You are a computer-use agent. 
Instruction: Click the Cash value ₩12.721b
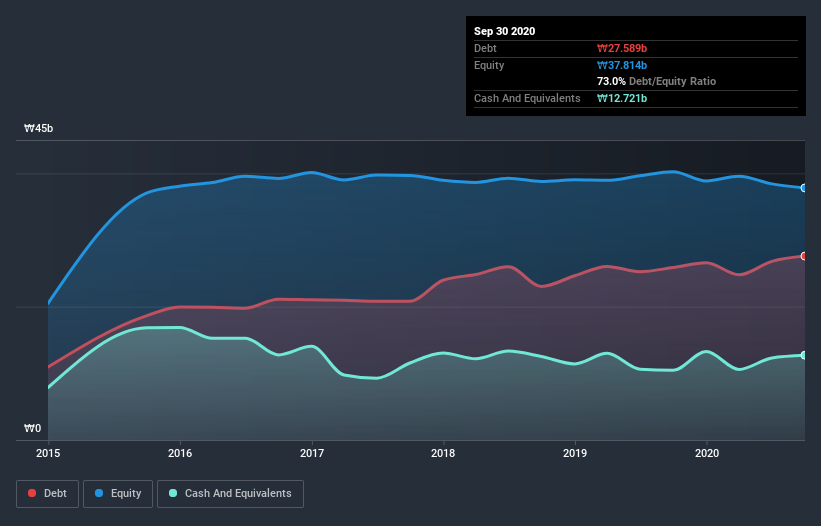click(622, 98)
